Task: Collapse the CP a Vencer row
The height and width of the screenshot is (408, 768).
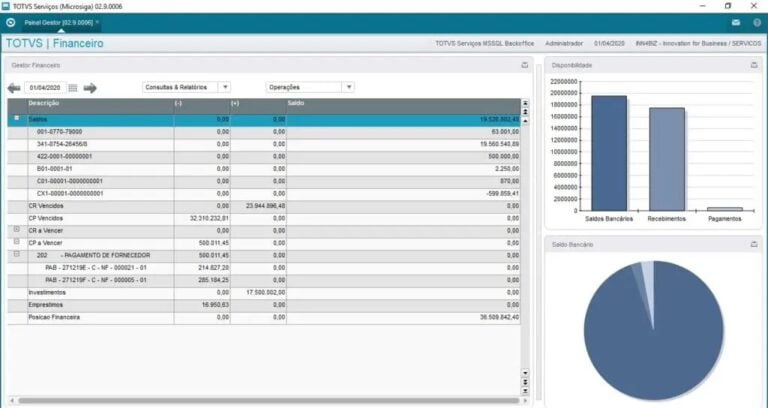Action: pos(16,241)
